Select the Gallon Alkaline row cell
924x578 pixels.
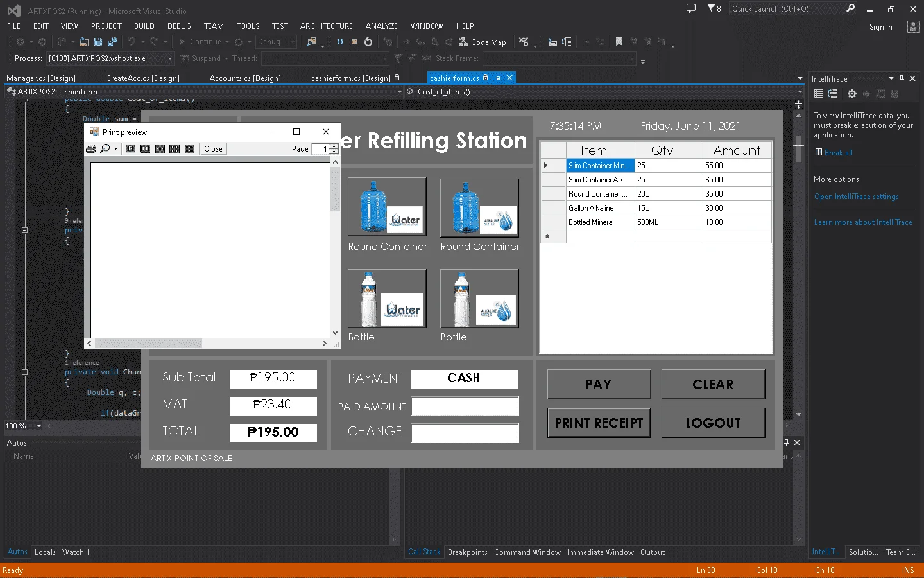(x=600, y=208)
